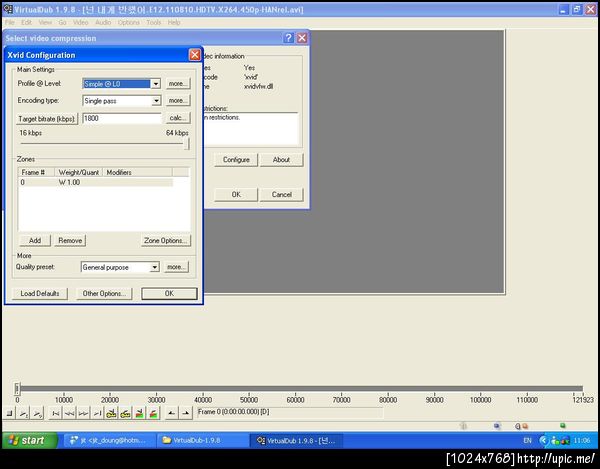600x469 pixels.
Task: Click About in Select video compression
Action: coord(281,160)
